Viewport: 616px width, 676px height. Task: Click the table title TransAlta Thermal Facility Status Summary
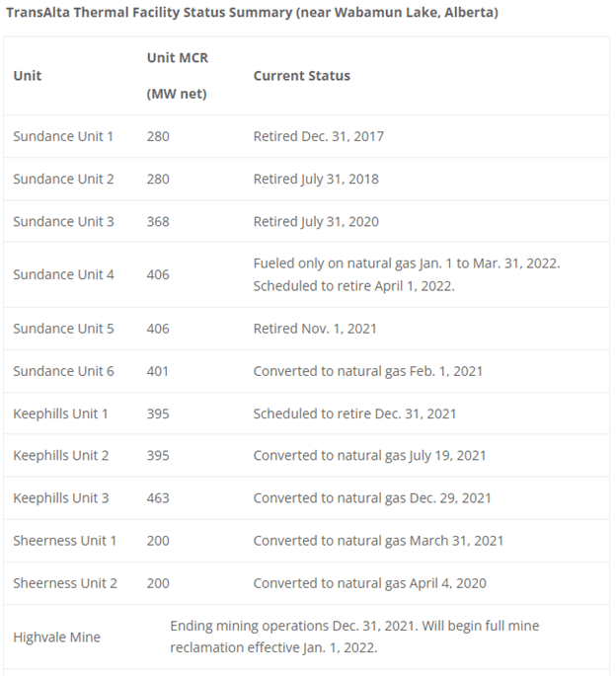pyautogui.click(x=252, y=13)
